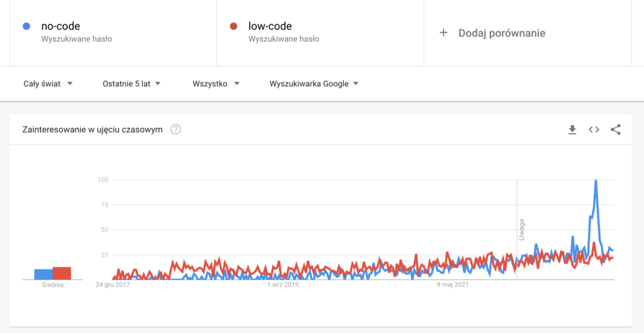The height and width of the screenshot is (333, 644).
Task: Click the blue dot beside no-code
Action: pyautogui.click(x=26, y=26)
